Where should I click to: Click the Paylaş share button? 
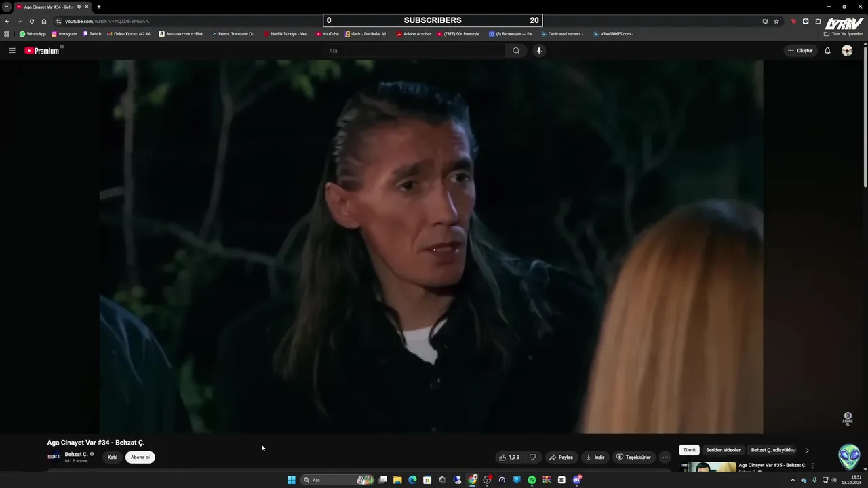pos(561,457)
